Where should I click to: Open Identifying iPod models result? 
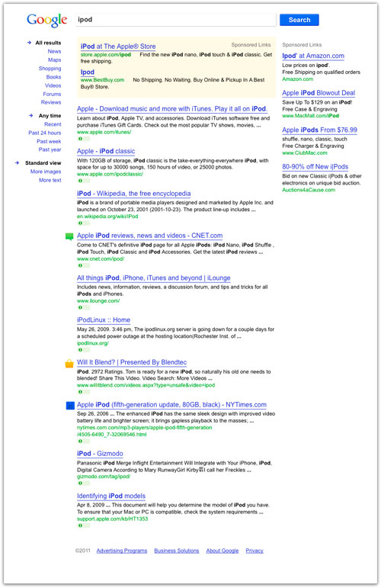[111, 496]
